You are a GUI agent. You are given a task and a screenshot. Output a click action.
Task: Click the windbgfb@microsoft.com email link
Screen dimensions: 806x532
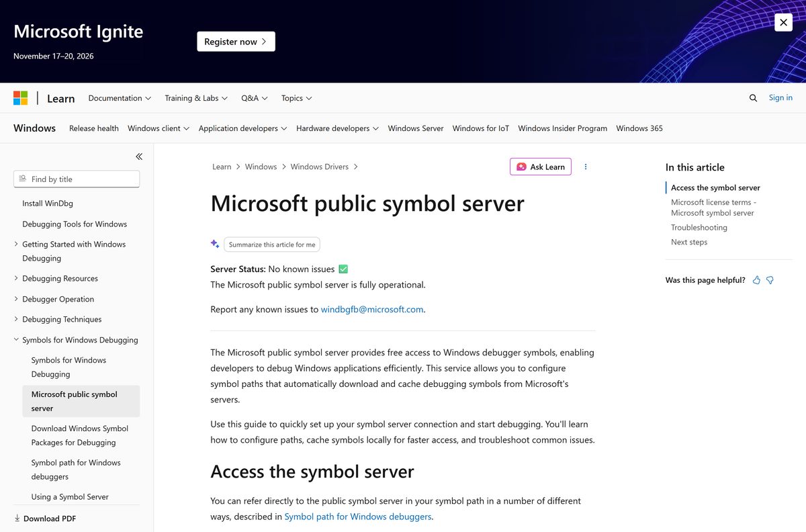click(372, 310)
